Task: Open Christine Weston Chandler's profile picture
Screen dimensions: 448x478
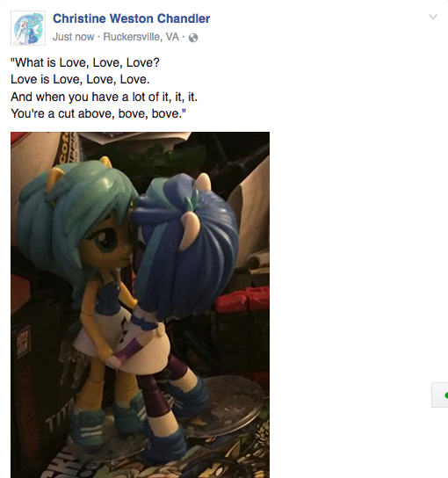Action: 28,28
